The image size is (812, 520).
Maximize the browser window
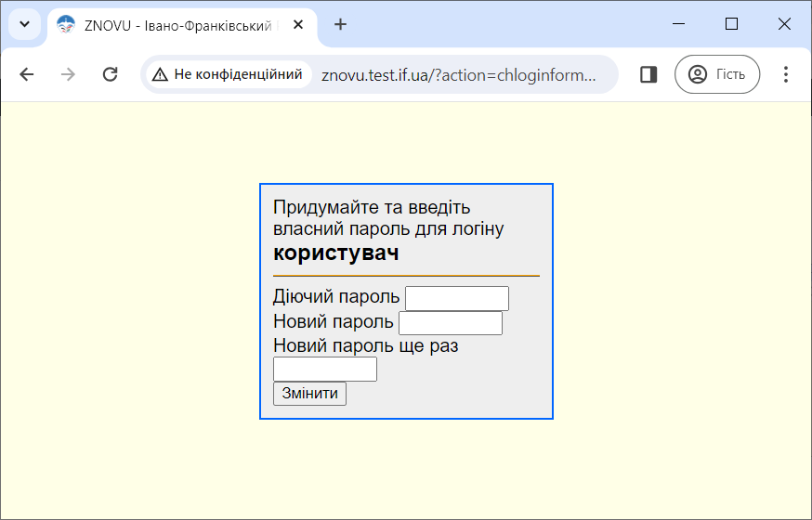[x=731, y=24]
